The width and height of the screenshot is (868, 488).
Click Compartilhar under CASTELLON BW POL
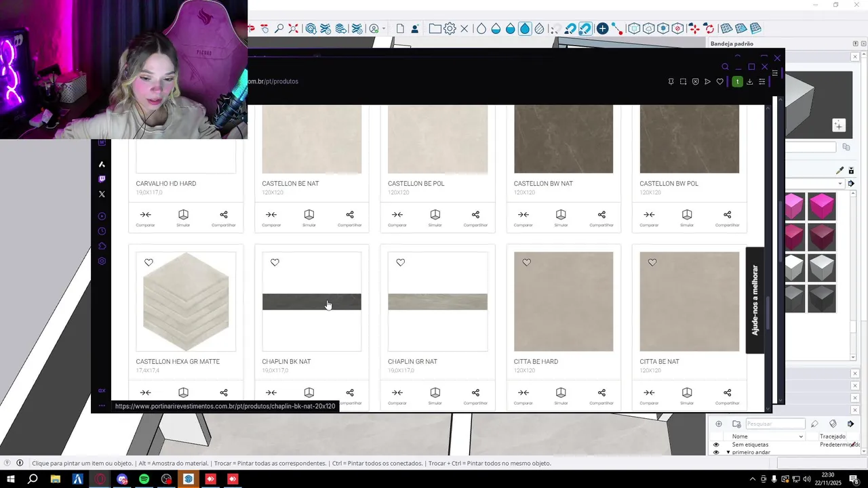727,218
